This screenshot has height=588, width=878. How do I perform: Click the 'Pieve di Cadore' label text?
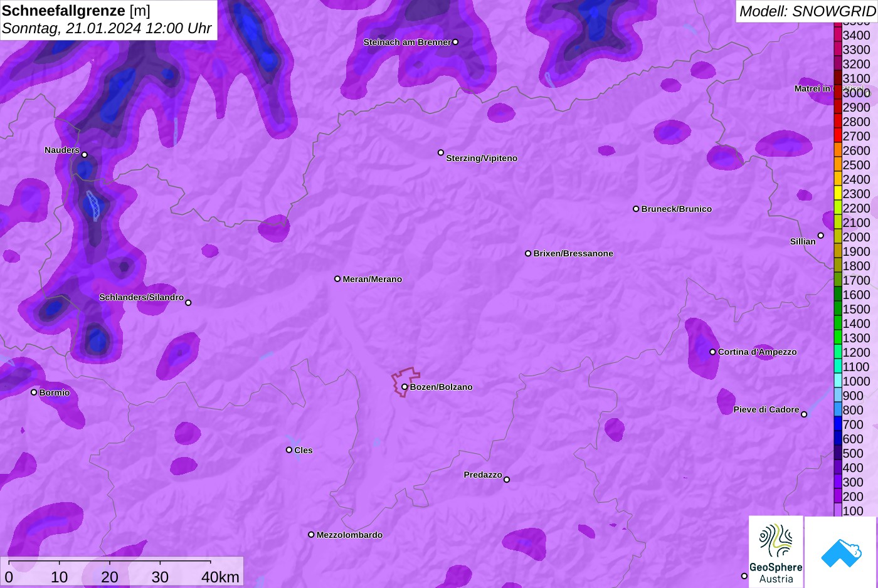pyautogui.click(x=766, y=410)
